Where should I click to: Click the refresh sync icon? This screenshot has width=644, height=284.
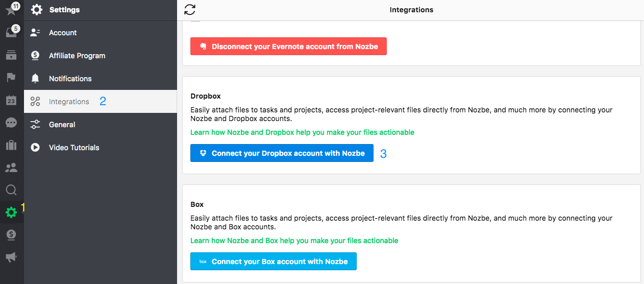coord(190,9)
